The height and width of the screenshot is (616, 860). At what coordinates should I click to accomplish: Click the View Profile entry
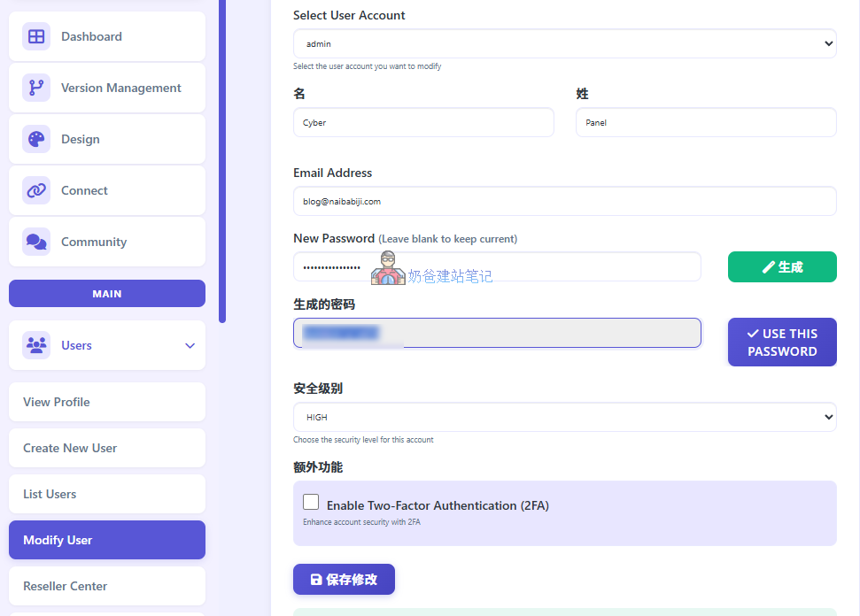106,402
